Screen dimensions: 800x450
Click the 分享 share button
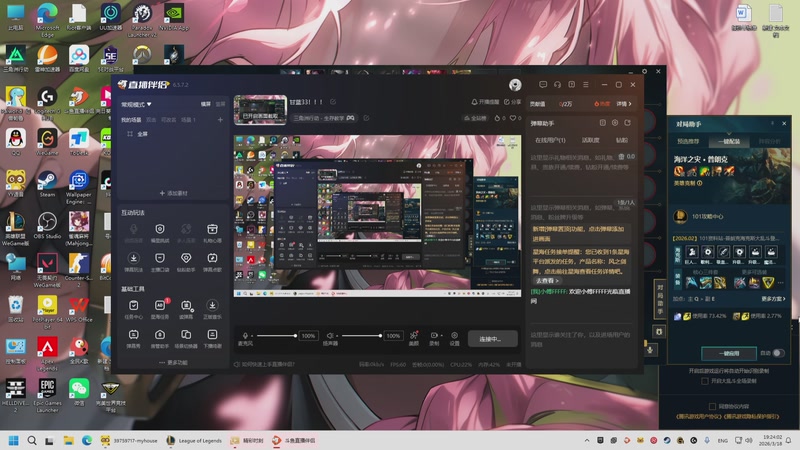[x=513, y=102]
